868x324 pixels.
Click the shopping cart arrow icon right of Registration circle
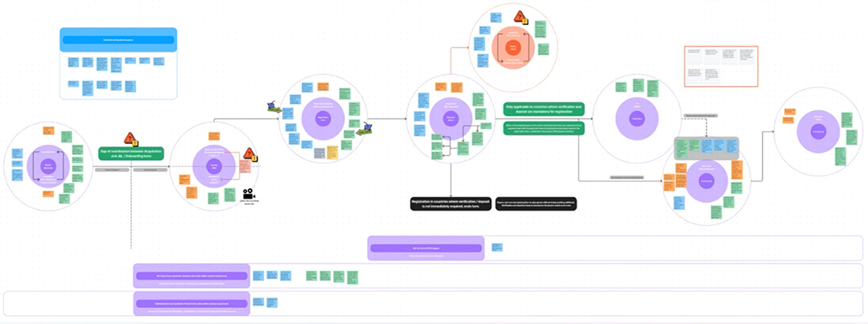click(364, 130)
